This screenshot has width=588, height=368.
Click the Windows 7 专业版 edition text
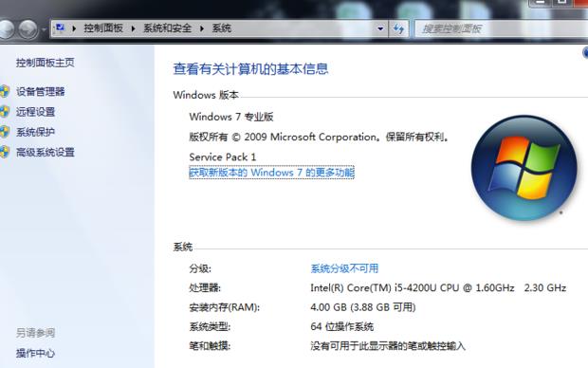(x=231, y=117)
